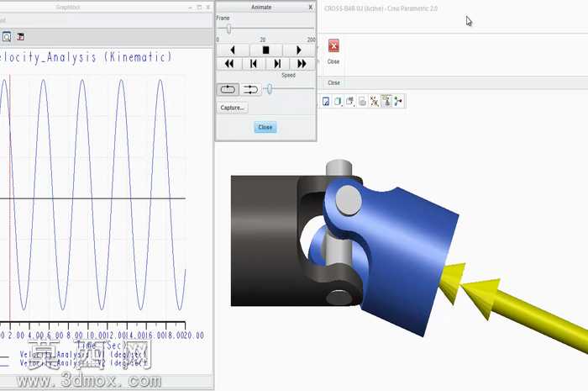The height and width of the screenshot is (391, 588).
Task: Open the display style cube dropdown icon
Action: pyautogui.click(x=338, y=101)
